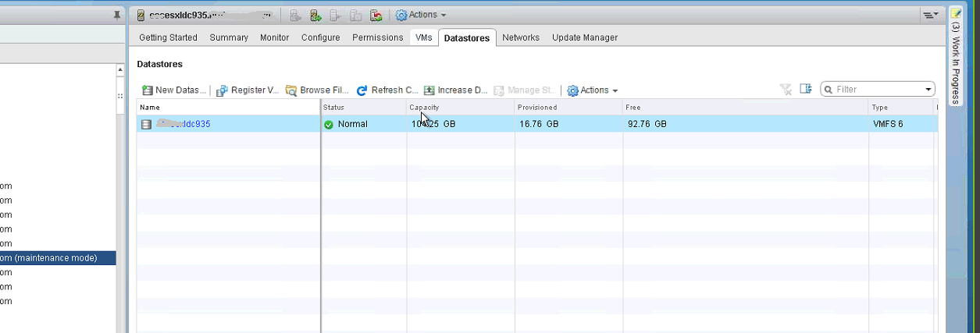Select the Configure tab

(321, 37)
